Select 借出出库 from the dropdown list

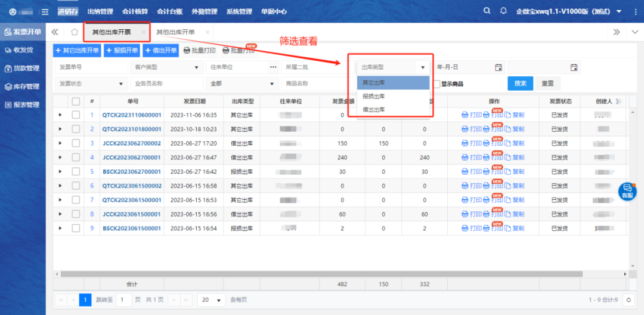[x=393, y=109]
